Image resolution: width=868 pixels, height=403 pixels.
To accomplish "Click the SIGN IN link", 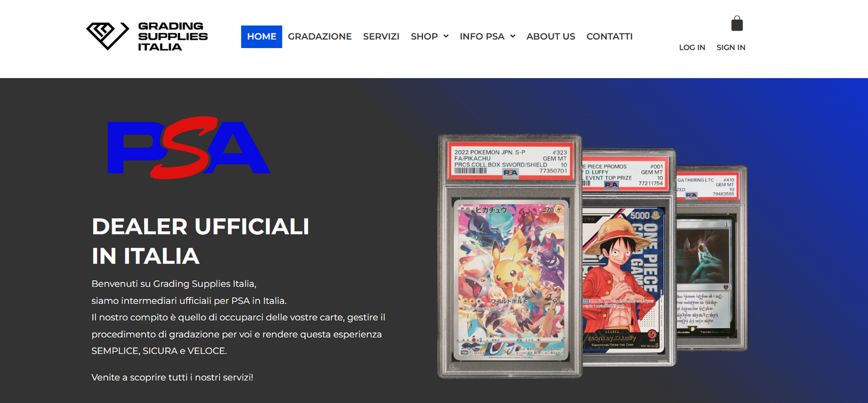I will 731,47.
